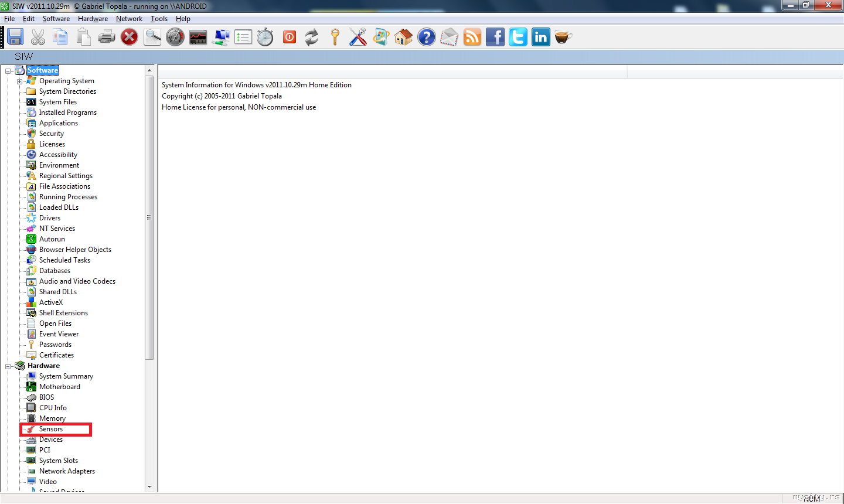This screenshot has height=504, width=844.
Task: Open the LinkedIn toolbar icon
Action: click(541, 37)
